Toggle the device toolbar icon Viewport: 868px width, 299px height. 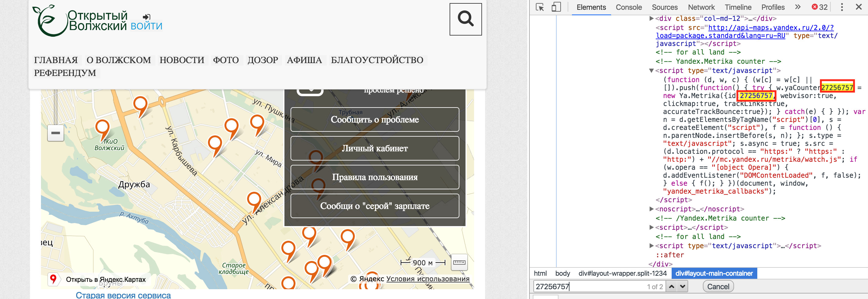(556, 7)
